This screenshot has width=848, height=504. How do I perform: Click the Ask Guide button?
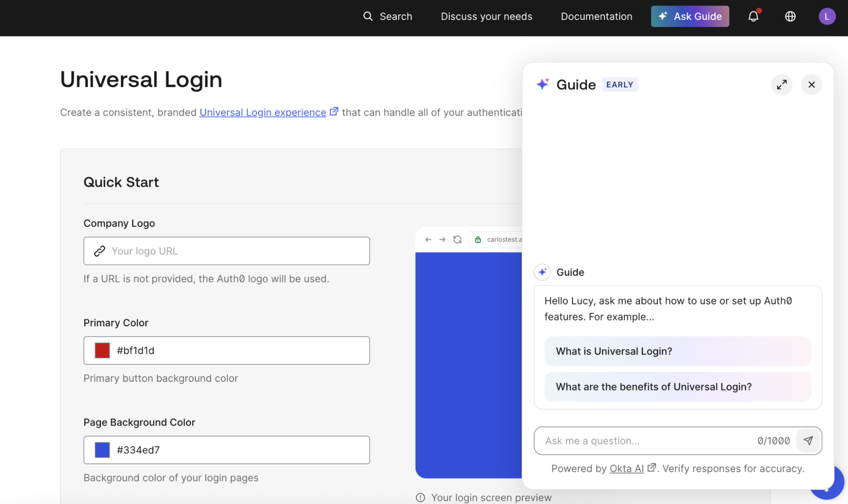[x=690, y=16]
